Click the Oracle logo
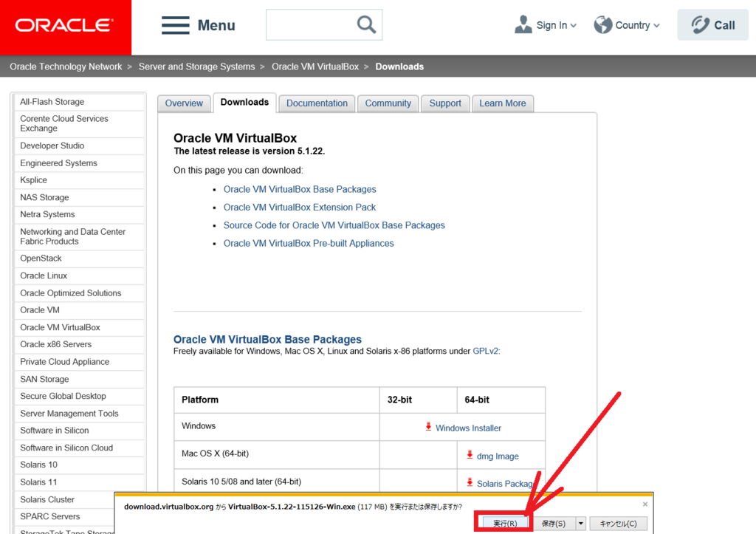Screen dimensions: 756x534 pos(65,25)
